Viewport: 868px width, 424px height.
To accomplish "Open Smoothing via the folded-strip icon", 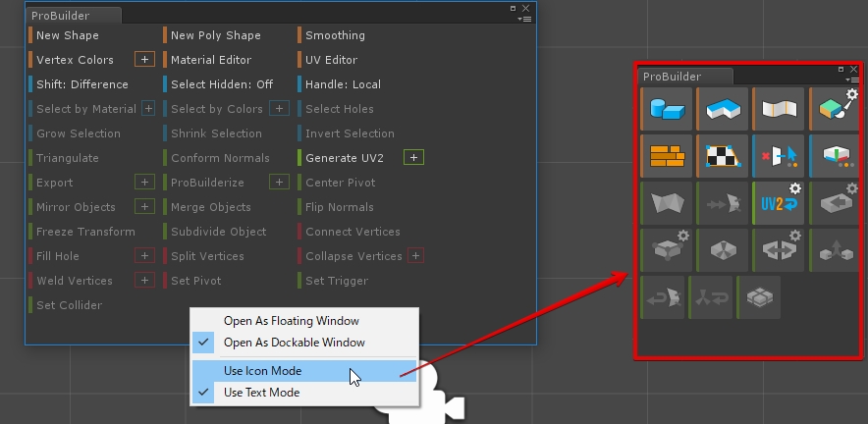I will 779,109.
